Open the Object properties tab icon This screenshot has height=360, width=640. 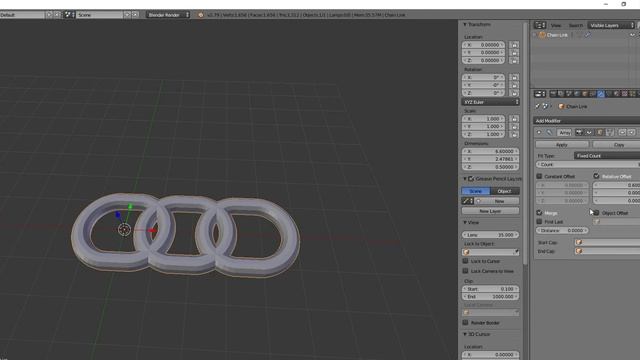click(x=584, y=94)
